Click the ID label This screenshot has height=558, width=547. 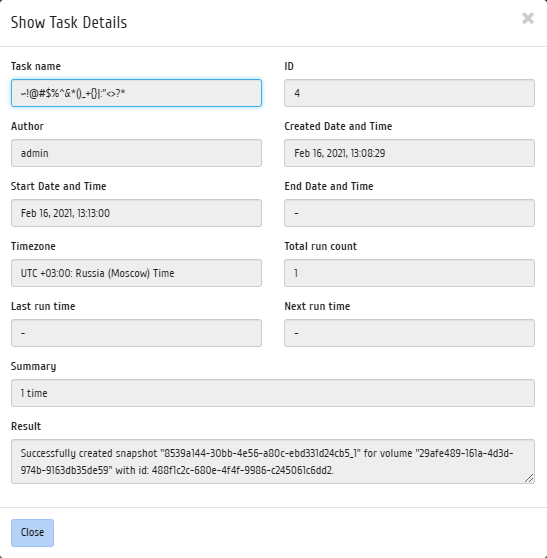point(289,66)
